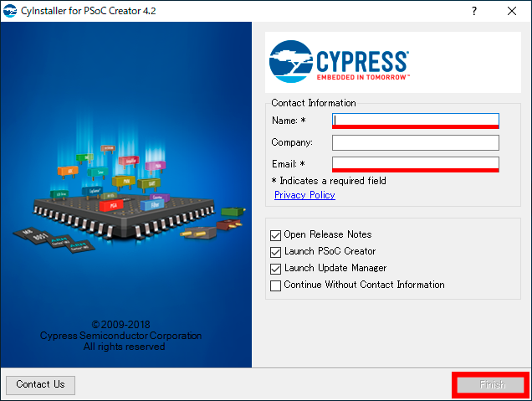Close the CyInstaller window

tap(512, 11)
